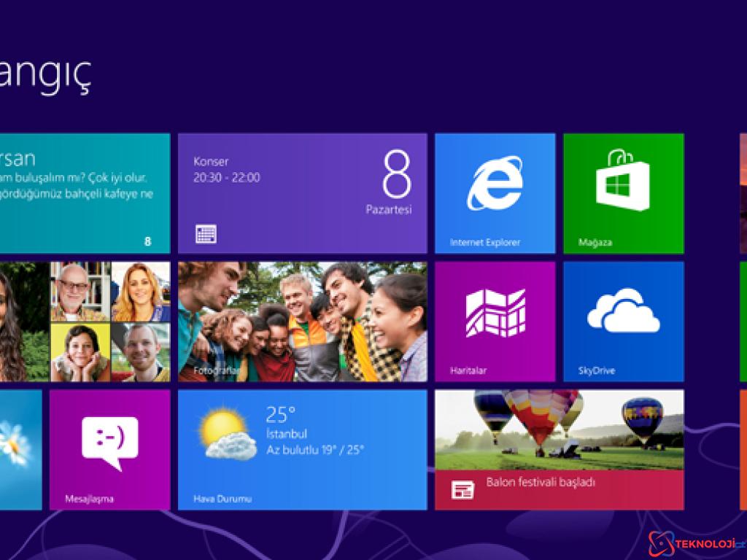Launch the Mağaza store tile
Image resolution: width=747 pixels, height=560 pixels.
tap(623, 192)
